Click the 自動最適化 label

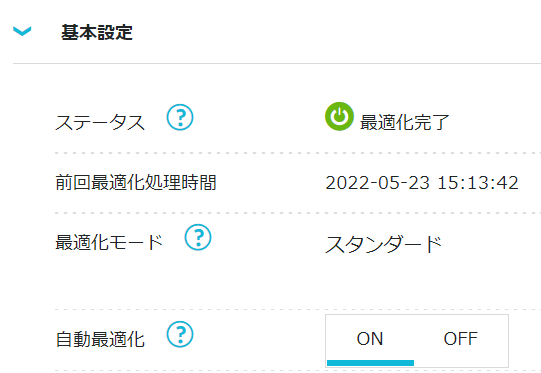pos(100,339)
